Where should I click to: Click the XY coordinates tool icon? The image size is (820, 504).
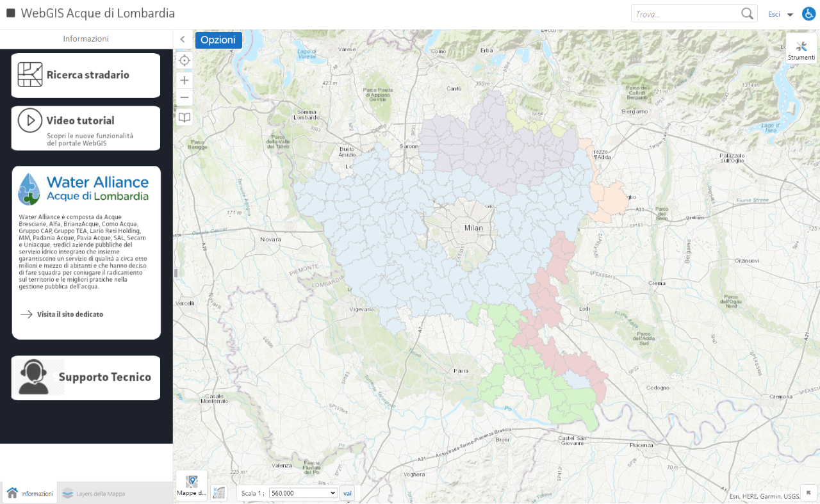(x=217, y=492)
